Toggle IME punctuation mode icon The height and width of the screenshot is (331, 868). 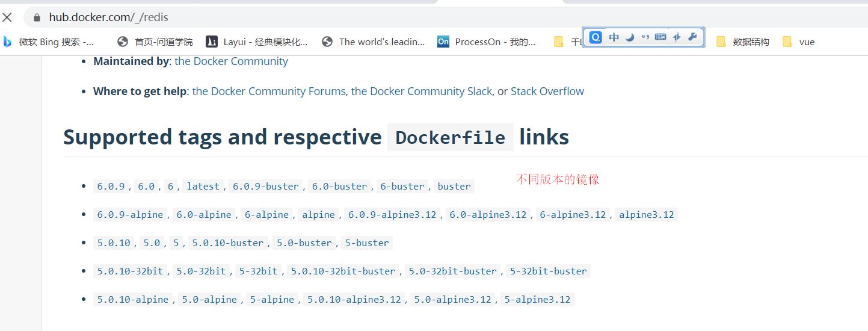pyautogui.click(x=645, y=37)
